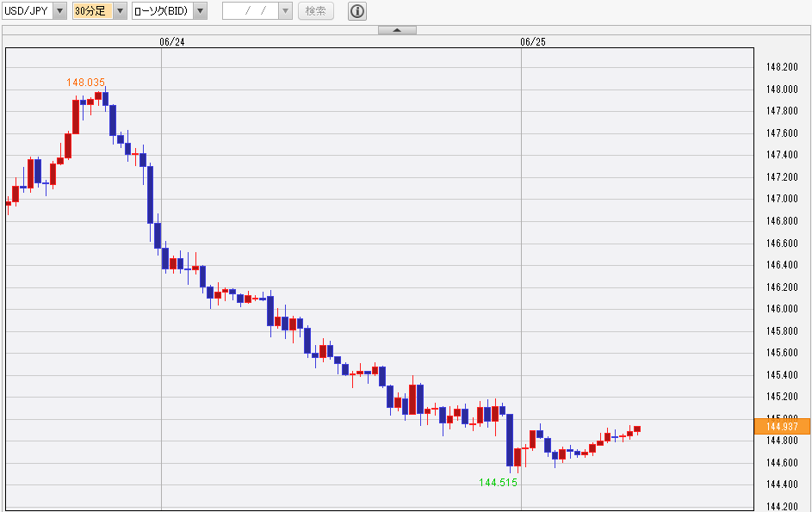Open the information icon
The height and width of the screenshot is (512, 812).
click(x=357, y=11)
